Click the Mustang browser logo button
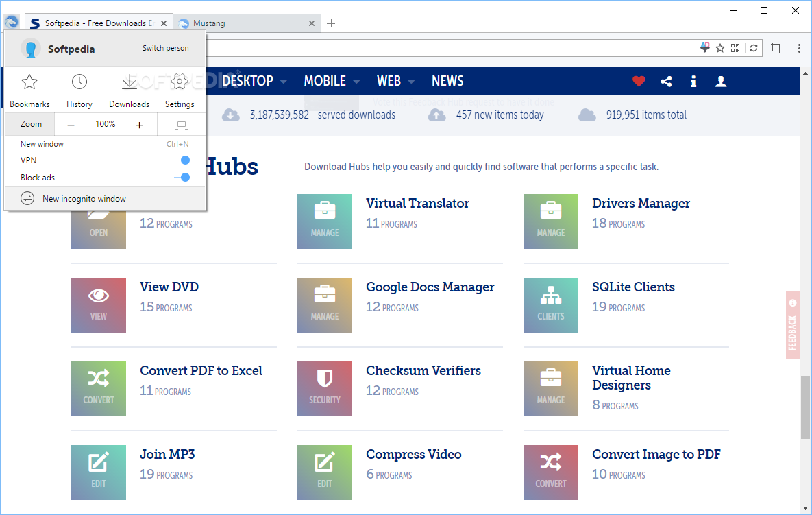 [x=12, y=22]
